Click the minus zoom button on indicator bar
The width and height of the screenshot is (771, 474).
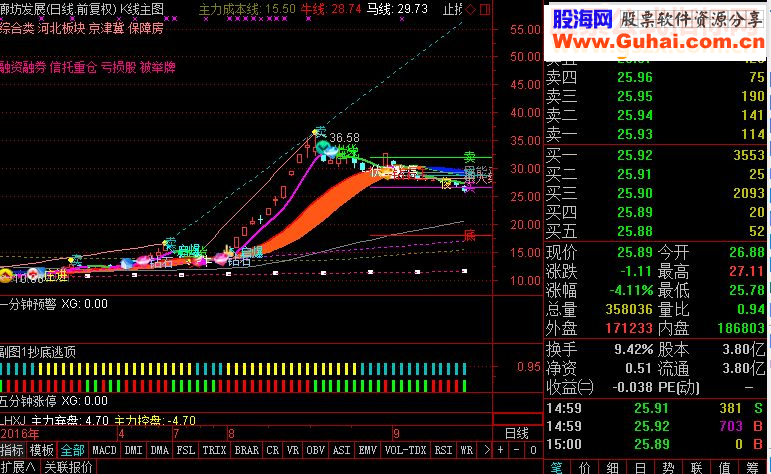516,450
